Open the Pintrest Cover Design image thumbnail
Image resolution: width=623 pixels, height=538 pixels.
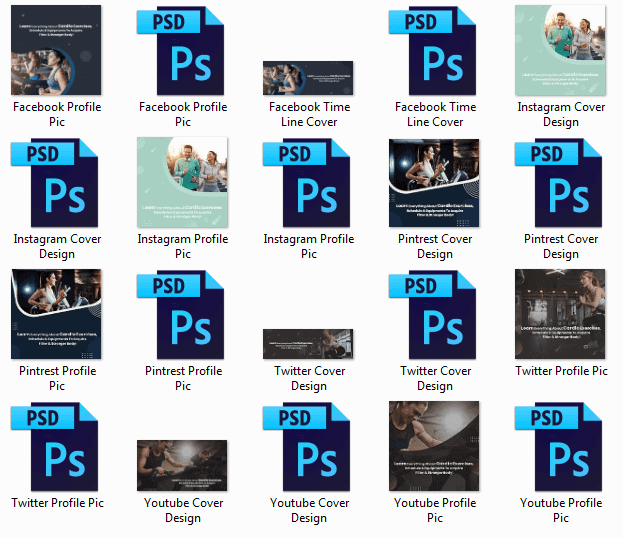(x=435, y=183)
